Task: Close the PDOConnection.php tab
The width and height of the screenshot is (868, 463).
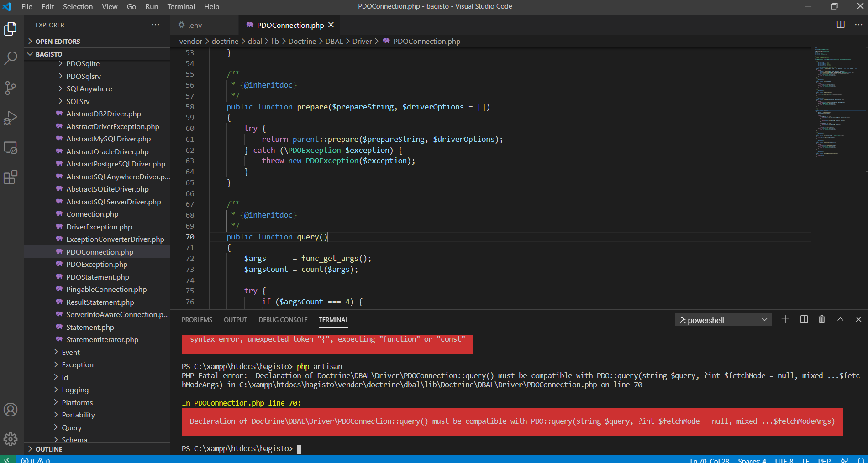Action: click(x=331, y=25)
